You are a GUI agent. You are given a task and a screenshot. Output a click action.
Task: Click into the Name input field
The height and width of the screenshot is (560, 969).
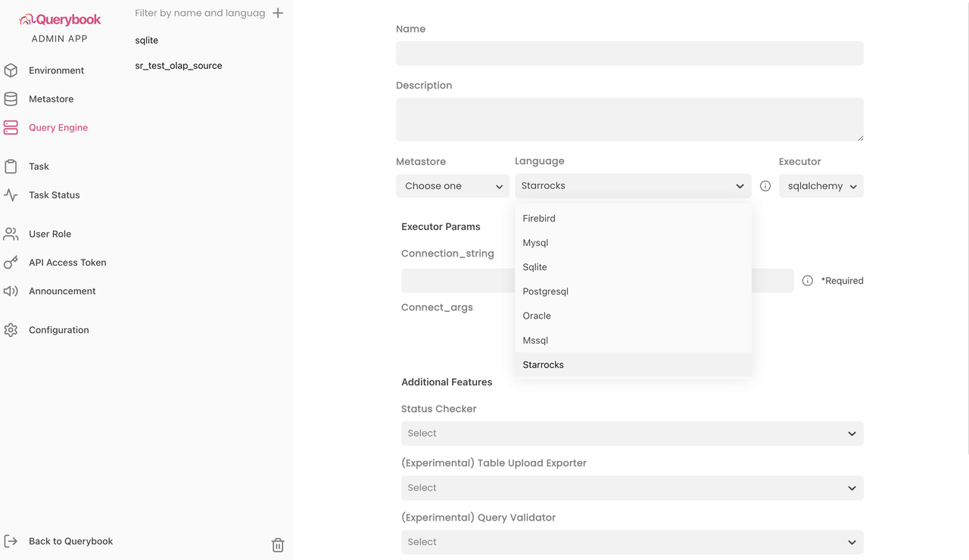[x=629, y=54]
